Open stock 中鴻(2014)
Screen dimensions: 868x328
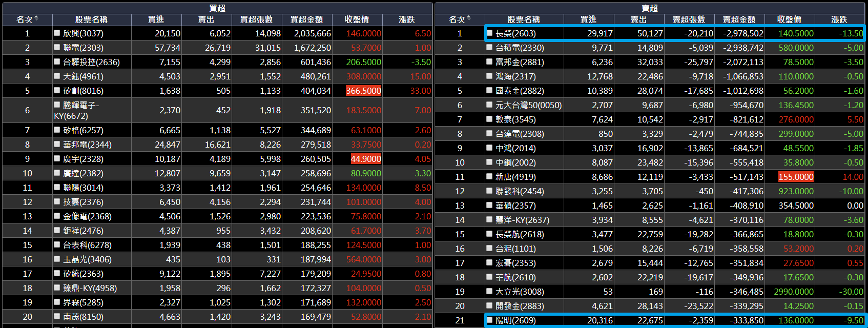point(515,148)
